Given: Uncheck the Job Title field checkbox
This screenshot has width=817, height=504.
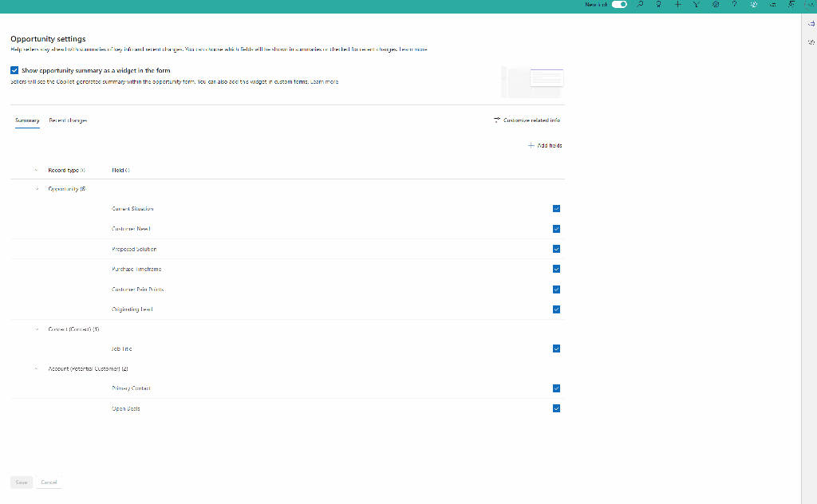Looking at the screenshot, I should tap(556, 348).
